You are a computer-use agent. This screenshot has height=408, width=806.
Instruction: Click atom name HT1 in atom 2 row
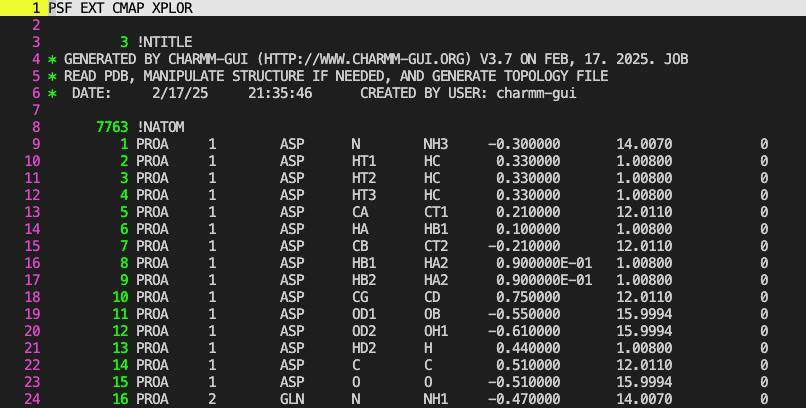point(364,161)
